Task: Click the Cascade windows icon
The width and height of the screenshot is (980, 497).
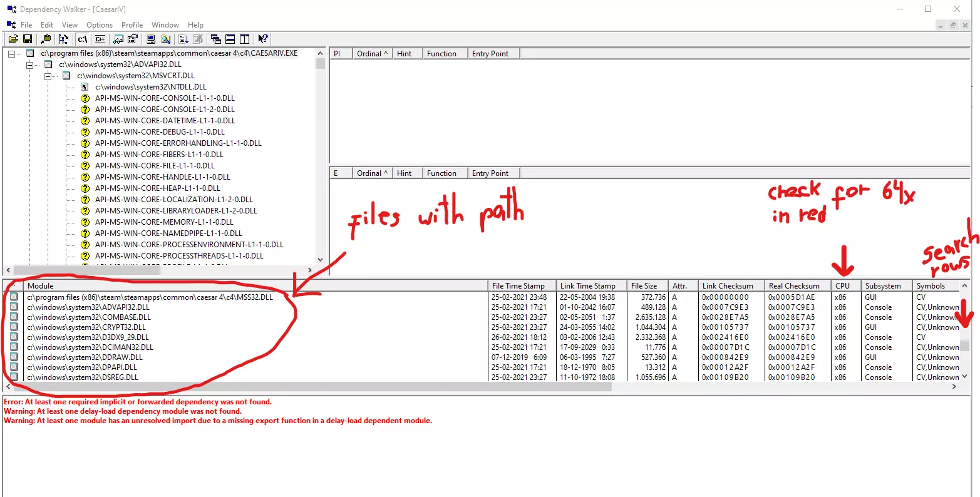Action: 216,39
